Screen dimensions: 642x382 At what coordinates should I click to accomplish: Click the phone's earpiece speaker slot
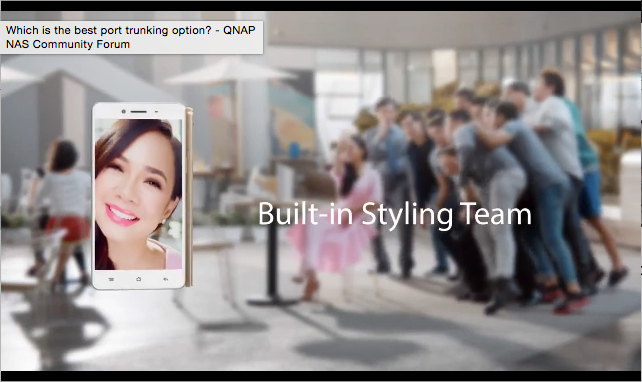pos(138,111)
